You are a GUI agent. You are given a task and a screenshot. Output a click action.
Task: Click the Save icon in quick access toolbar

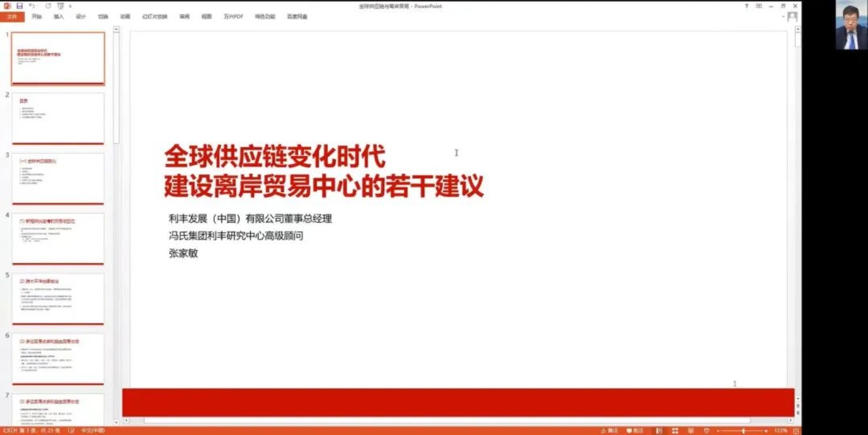[x=19, y=6]
